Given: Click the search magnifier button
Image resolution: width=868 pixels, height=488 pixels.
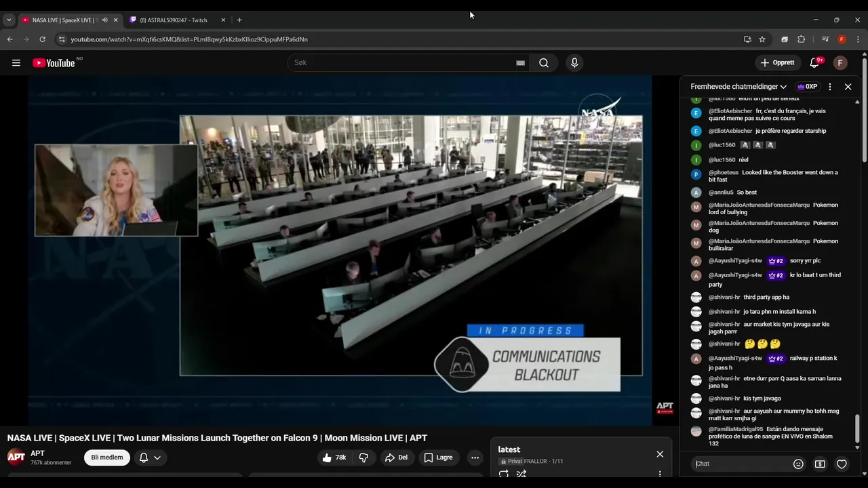Looking at the screenshot, I should tap(544, 63).
